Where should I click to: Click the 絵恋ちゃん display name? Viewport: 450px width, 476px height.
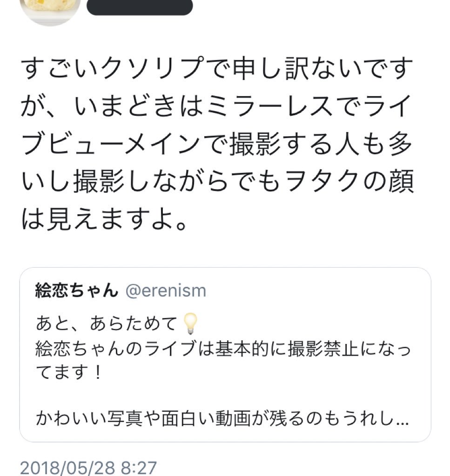click(77, 291)
